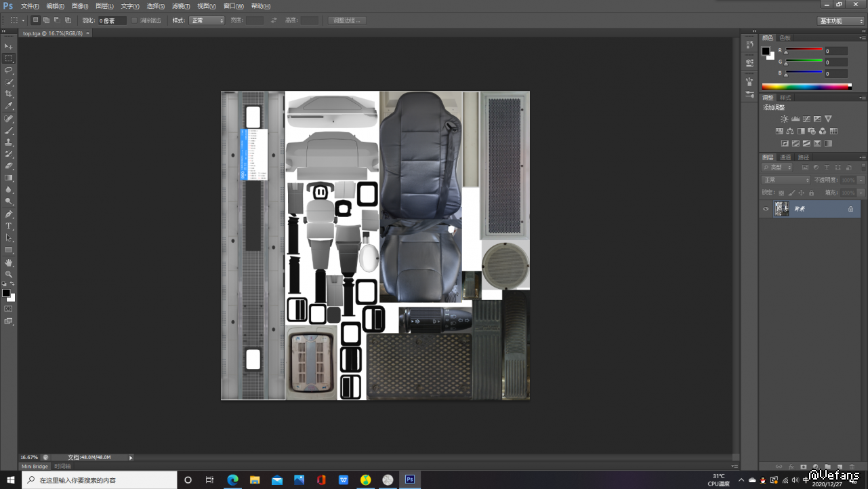
Task: Click the color spectrum ramp bar
Action: point(806,86)
